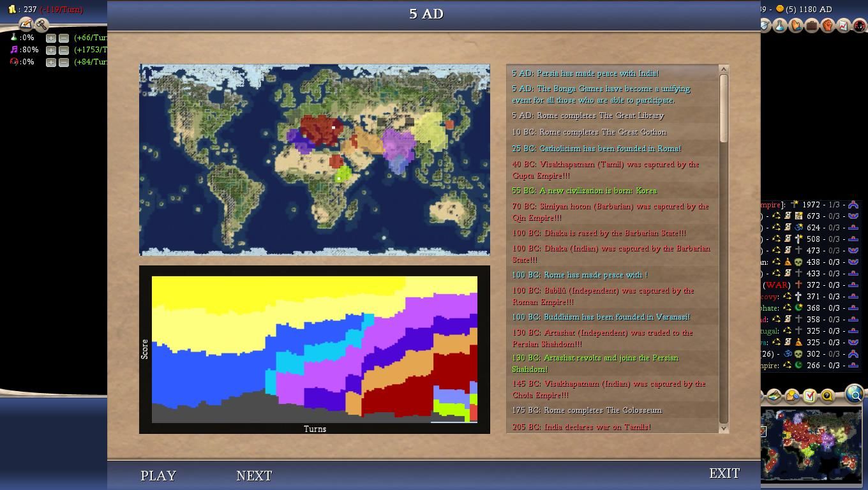868x490 pixels.
Task: Click the unit and resource display icon
Action: (792, 396)
